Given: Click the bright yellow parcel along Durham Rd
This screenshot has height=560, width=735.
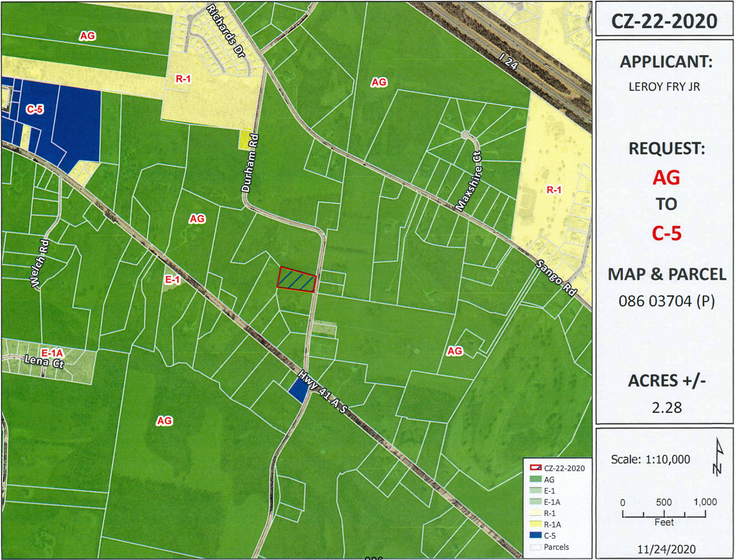Looking at the screenshot, I should (x=245, y=140).
